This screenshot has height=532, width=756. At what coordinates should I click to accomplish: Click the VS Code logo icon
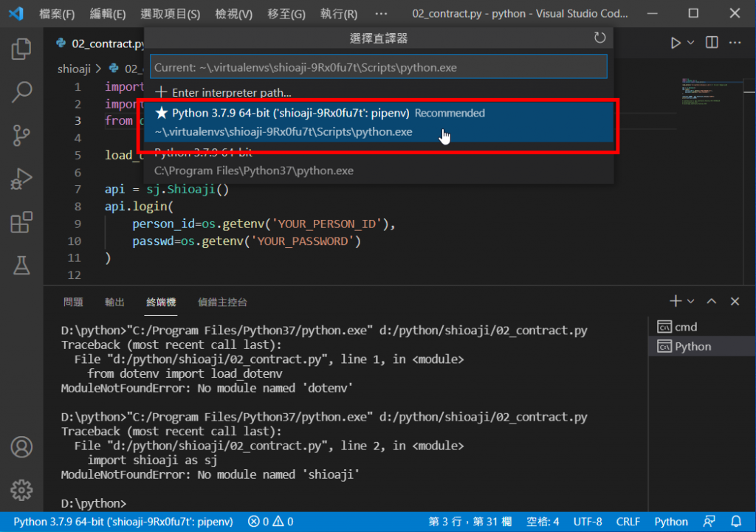tap(16, 13)
